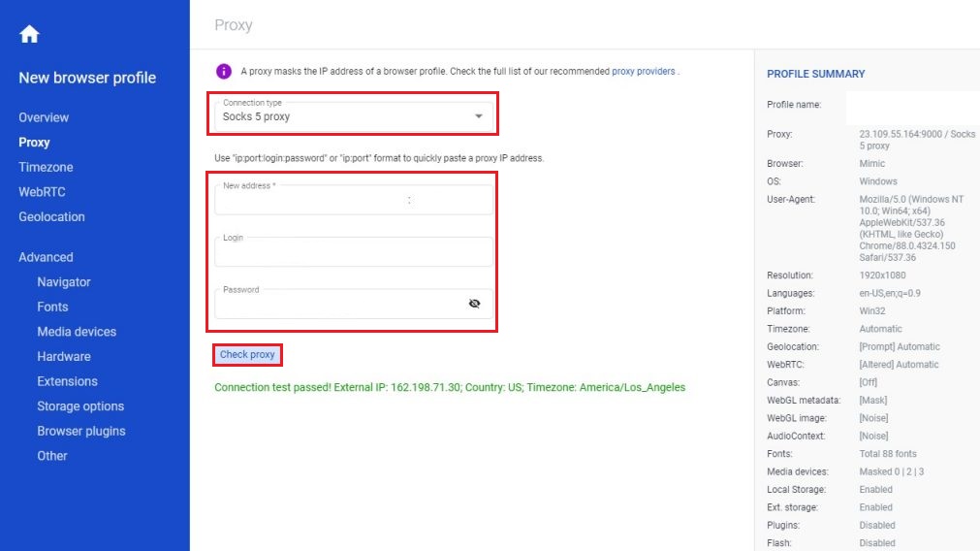Click the WebGL metadata value [Mask]
This screenshot has width=980, height=551.
(x=873, y=401)
